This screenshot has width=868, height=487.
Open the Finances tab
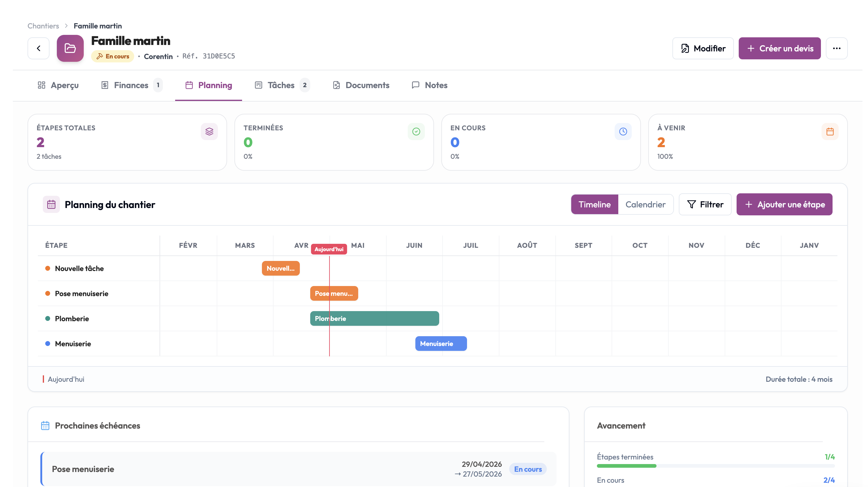131,85
